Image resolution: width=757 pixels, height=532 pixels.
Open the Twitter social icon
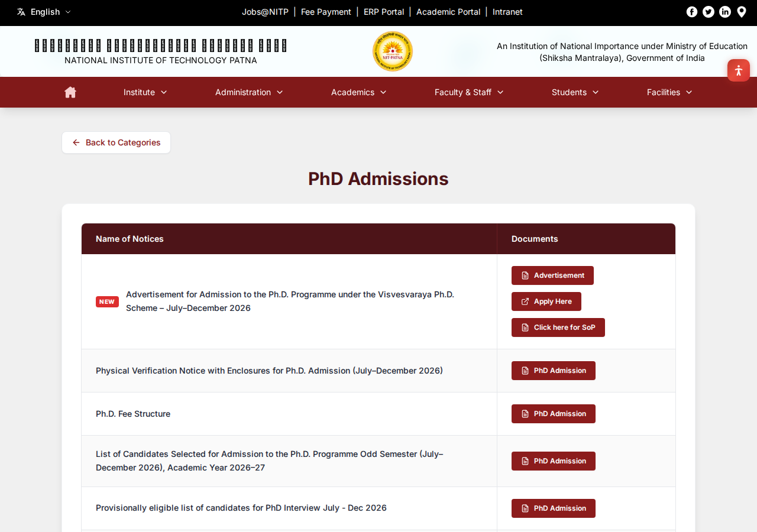pos(709,12)
